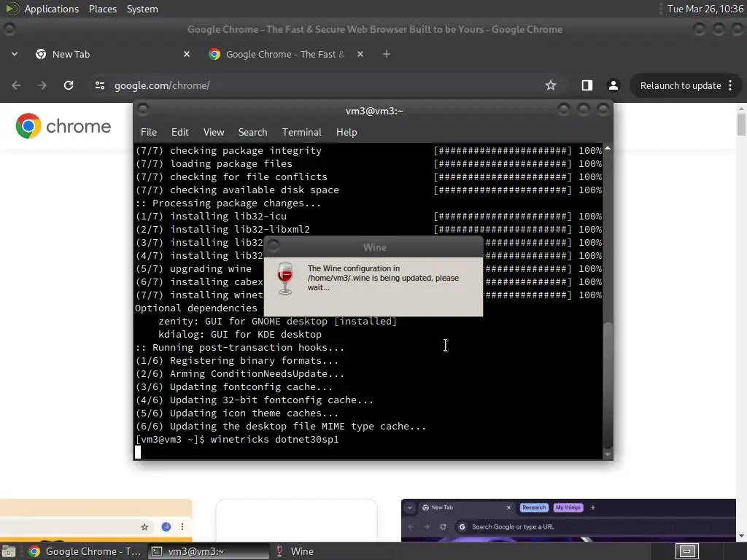Open the terminal Search menu

coord(252,133)
